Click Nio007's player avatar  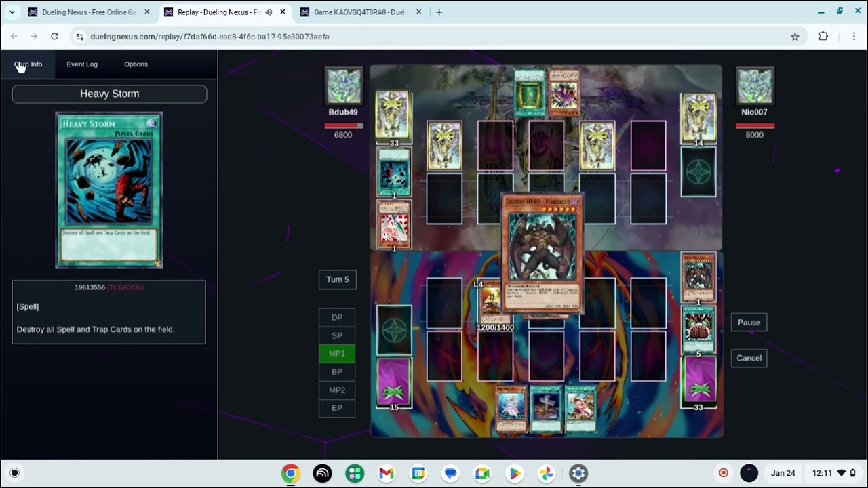755,86
